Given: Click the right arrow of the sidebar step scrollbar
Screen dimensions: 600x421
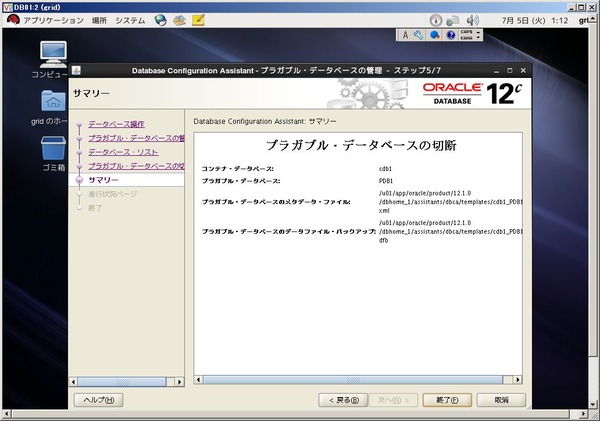Looking at the screenshot, I should [179, 382].
